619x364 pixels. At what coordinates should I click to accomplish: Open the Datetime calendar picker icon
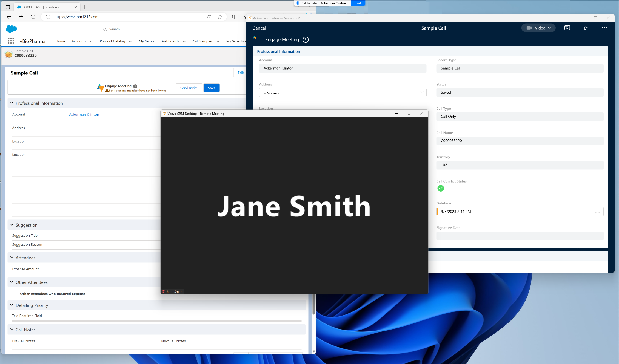click(597, 212)
